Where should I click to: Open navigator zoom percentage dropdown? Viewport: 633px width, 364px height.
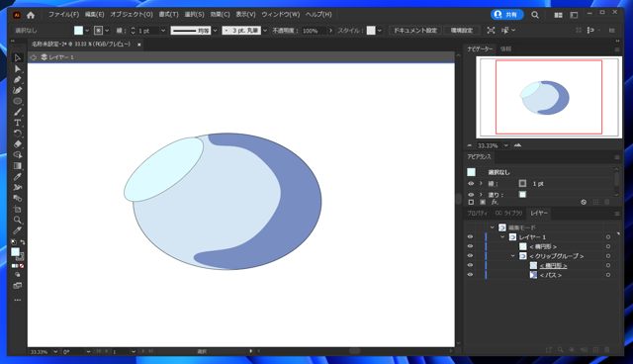tap(505, 145)
